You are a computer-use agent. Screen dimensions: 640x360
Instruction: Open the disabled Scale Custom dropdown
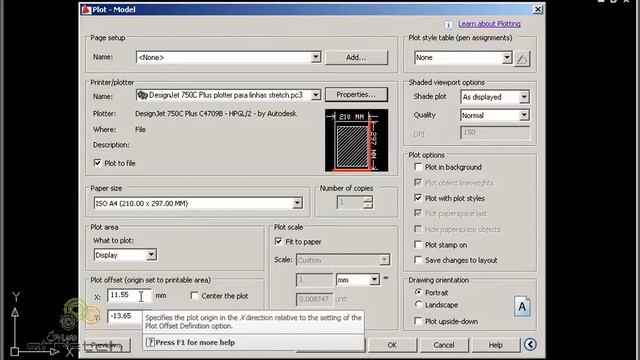click(x=384, y=260)
